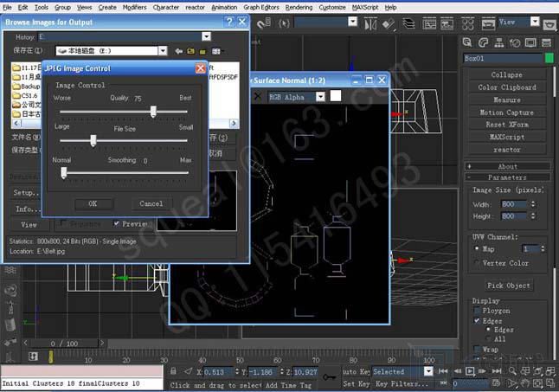Expand the About rollout

tap(507, 166)
